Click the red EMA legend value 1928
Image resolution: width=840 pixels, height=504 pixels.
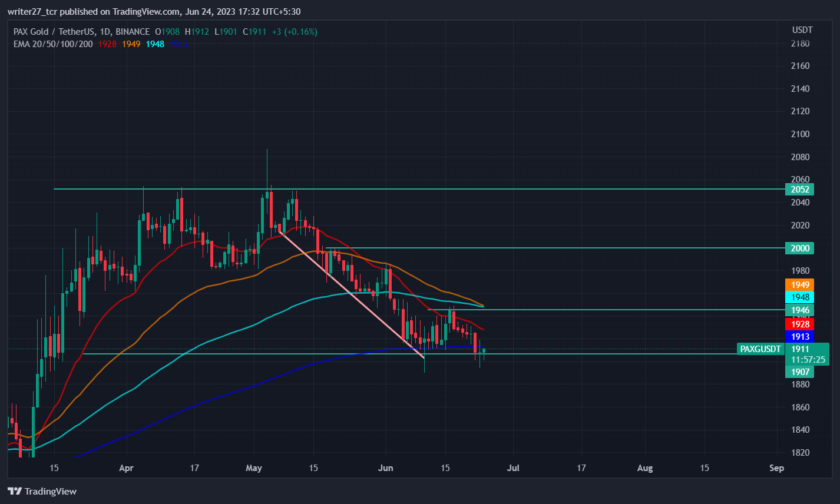[107, 44]
